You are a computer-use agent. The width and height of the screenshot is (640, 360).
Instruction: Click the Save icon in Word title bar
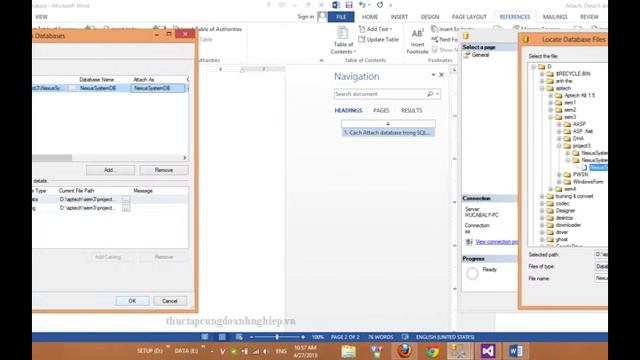click(349, 5)
